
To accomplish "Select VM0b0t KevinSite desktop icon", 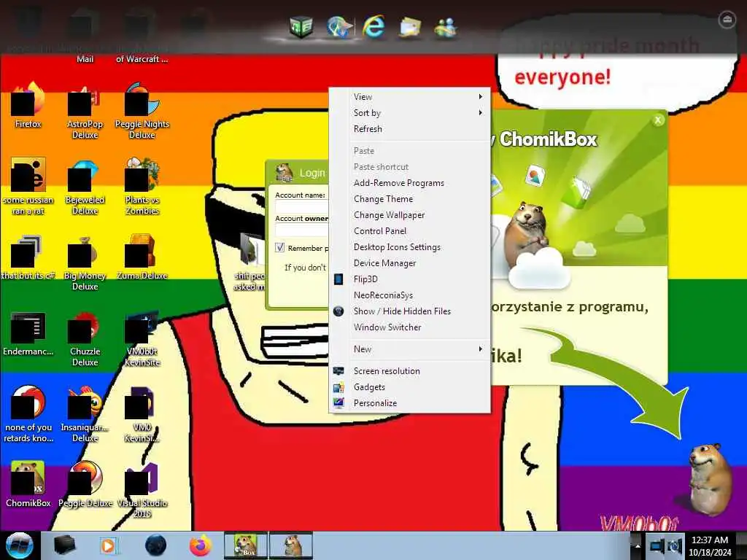I will (142, 338).
